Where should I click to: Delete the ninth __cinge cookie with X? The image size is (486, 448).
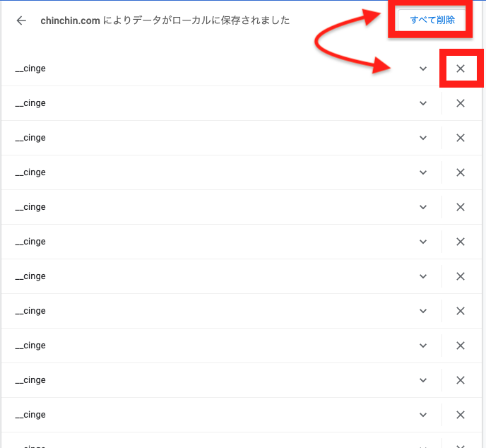tap(461, 346)
